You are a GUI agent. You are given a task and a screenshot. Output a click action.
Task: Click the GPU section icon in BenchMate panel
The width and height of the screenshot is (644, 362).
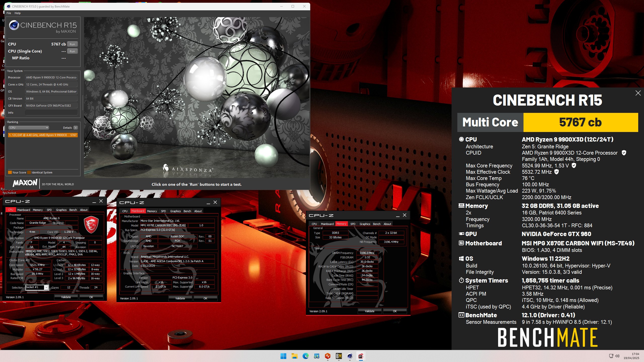pyautogui.click(x=461, y=234)
